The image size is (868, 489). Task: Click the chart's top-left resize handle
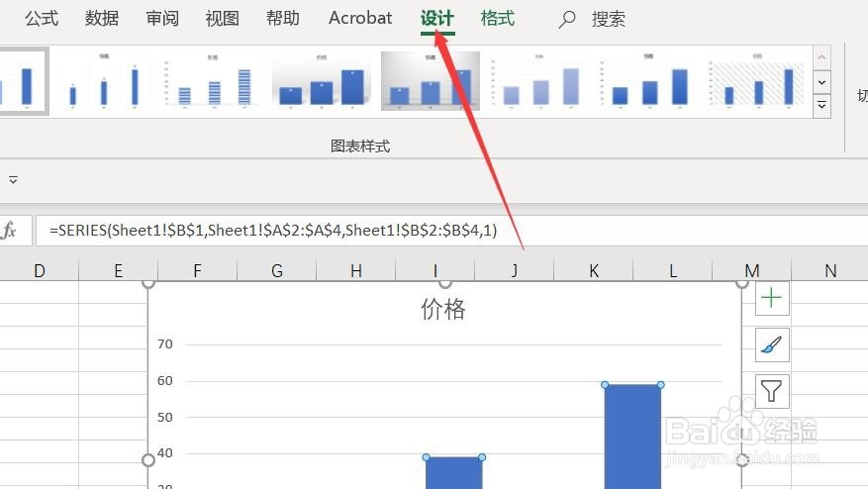click(148, 283)
